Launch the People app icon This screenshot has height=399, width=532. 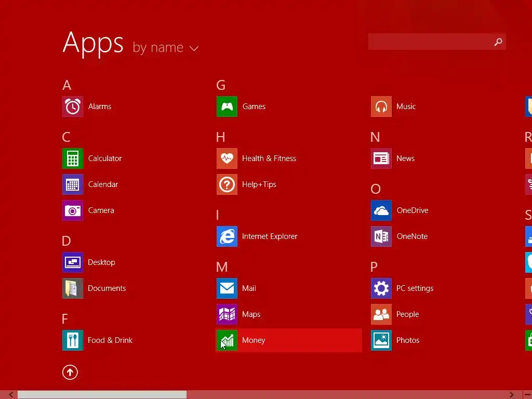point(381,314)
